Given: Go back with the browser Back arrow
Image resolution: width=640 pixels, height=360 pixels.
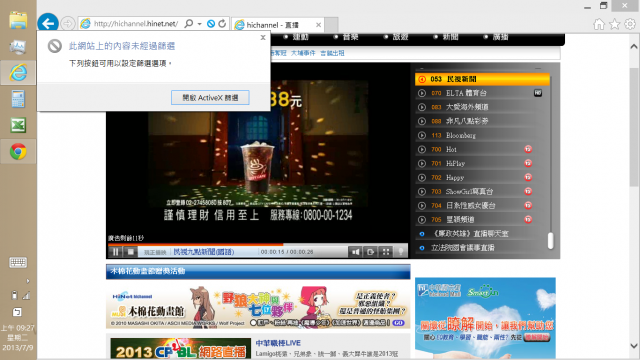Looking at the screenshot, I should (x=48, y=23).
